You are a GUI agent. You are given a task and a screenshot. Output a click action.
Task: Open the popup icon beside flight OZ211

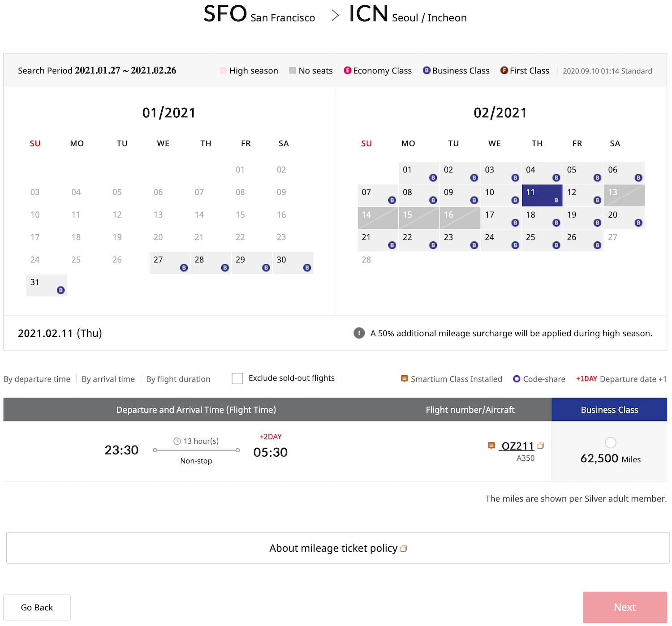(541, 446)
